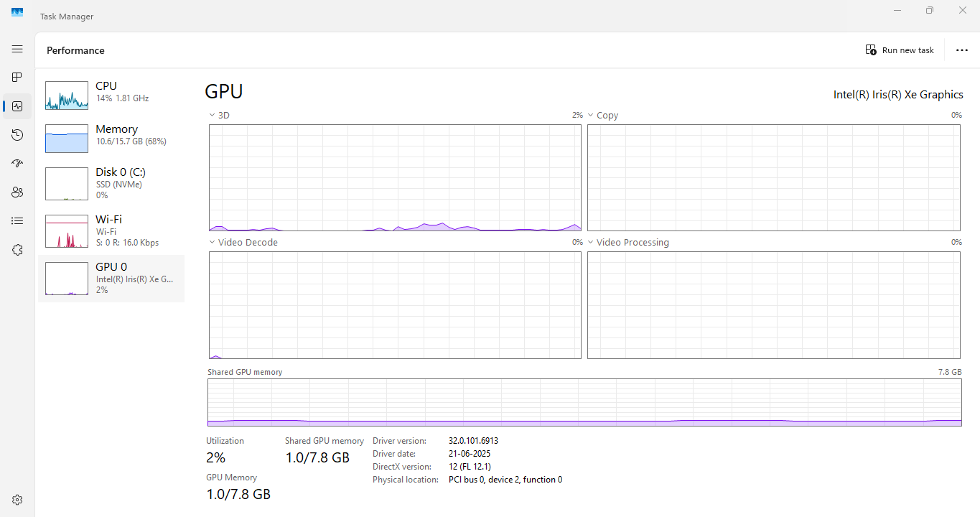Open the App history page icon
Image resolution: width=980 pixels, height=517 pixels.
click(17, 135)
